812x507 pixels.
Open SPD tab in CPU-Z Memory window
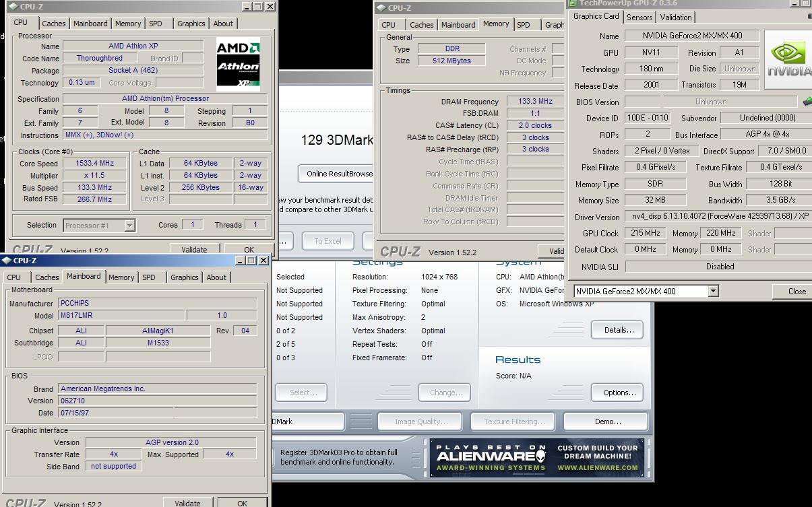524,25
